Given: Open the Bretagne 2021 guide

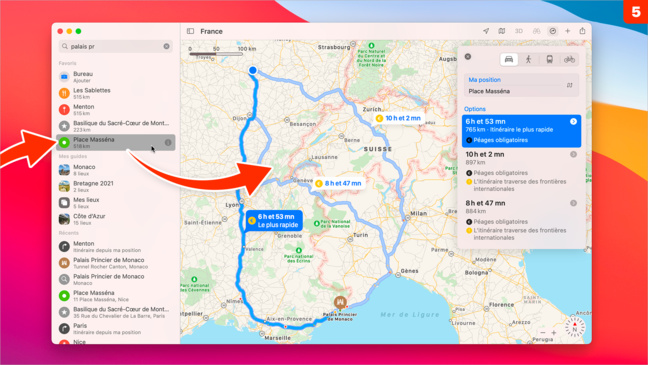Looking at the screenshot, I should pyautogui.click(x=116, y=186).
